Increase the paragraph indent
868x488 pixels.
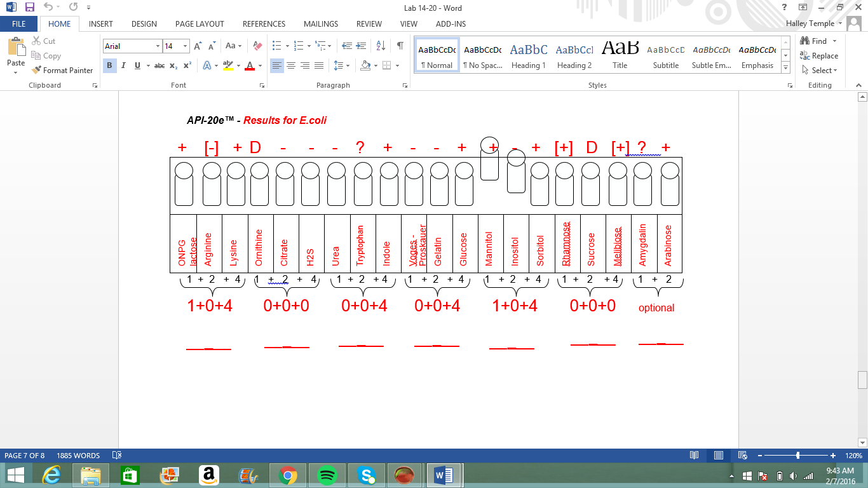click(361, 46)
